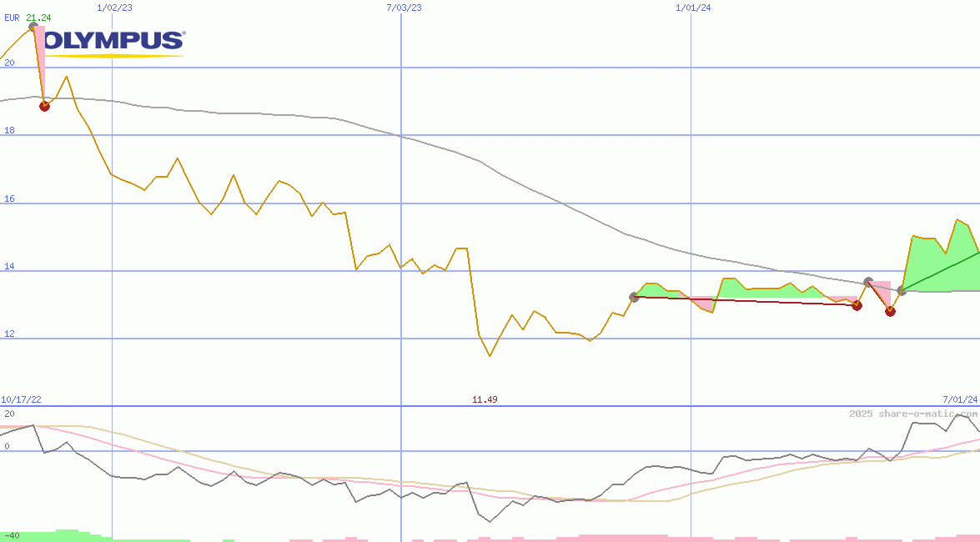
Task: Select gray marker starting the final green trendline
Action: tap(902, 290)
